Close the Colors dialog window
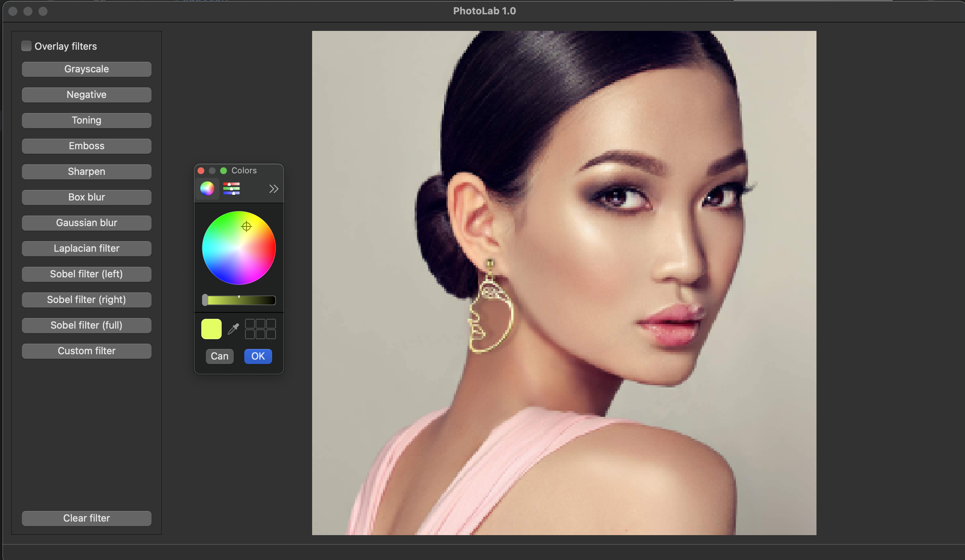 (201, 171)
